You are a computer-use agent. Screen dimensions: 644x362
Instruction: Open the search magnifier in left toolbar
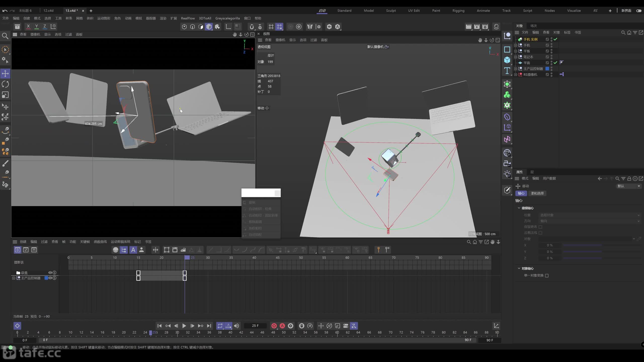tap(5, 36)
